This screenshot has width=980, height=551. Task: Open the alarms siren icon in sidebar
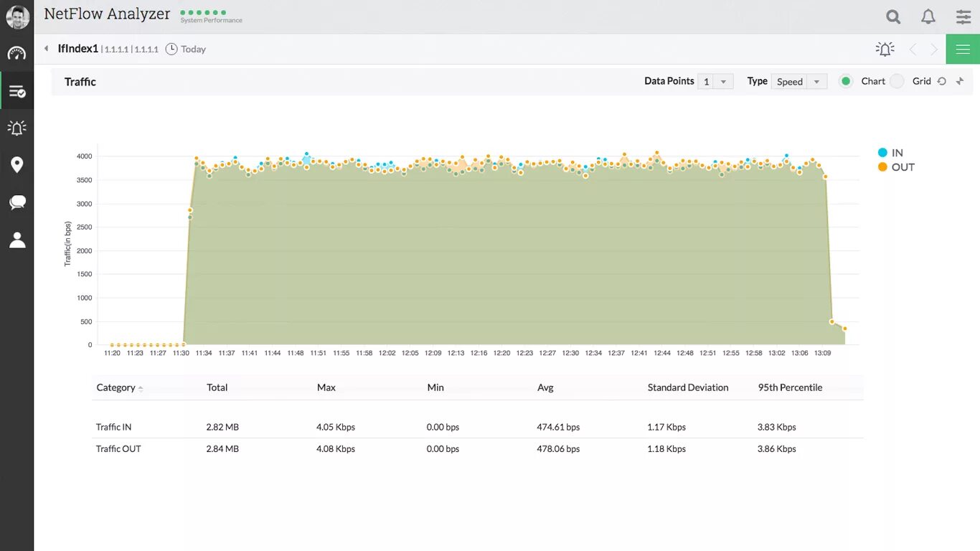(17, 128)
